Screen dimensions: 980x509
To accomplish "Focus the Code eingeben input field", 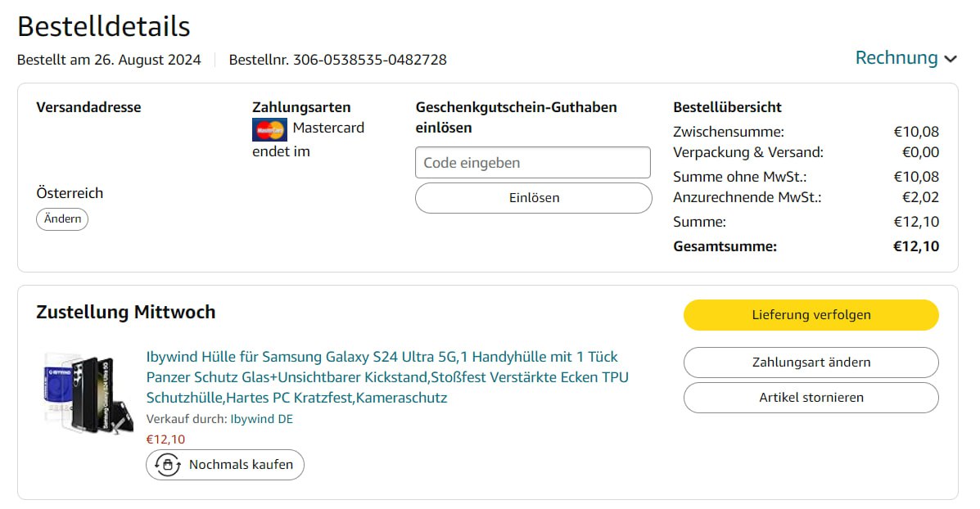I will 533,163.
